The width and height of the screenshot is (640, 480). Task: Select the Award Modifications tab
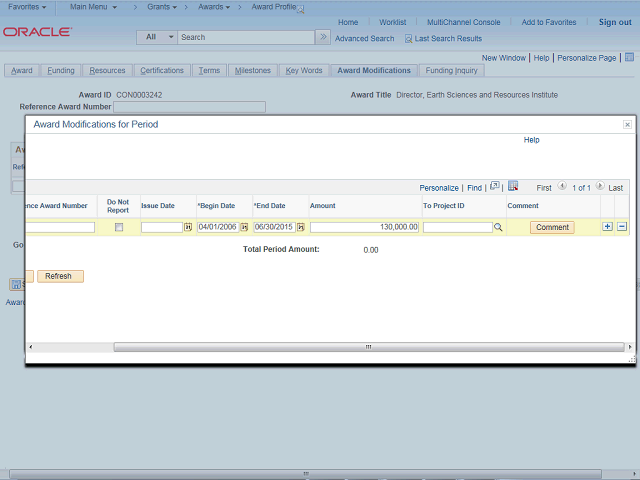point(374,71)
